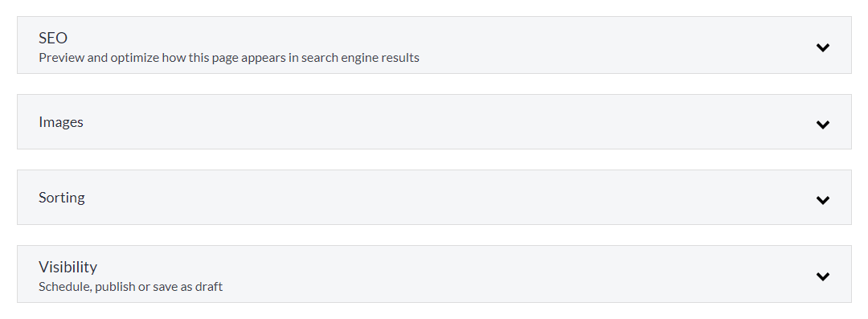Expand the SEO accordion section
This screenshot has height=319, width=868.
(434, 45)
